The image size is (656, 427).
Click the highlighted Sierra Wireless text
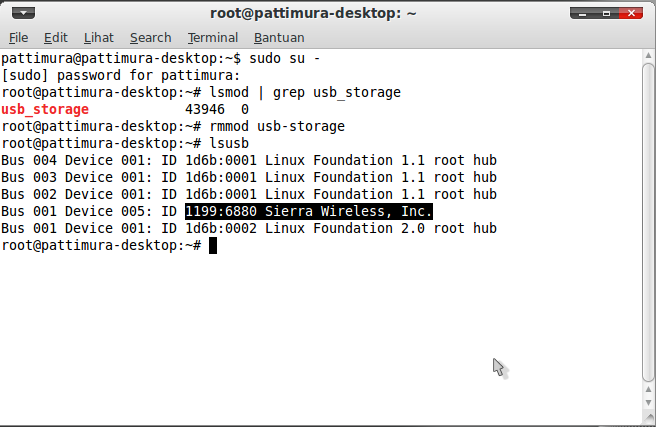pos(308,211)
